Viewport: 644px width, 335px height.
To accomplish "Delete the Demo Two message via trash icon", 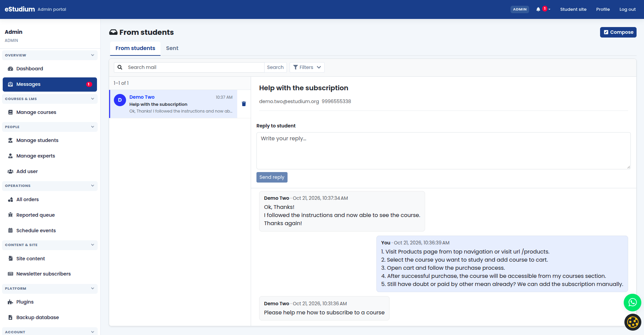I will pos(244,104).
